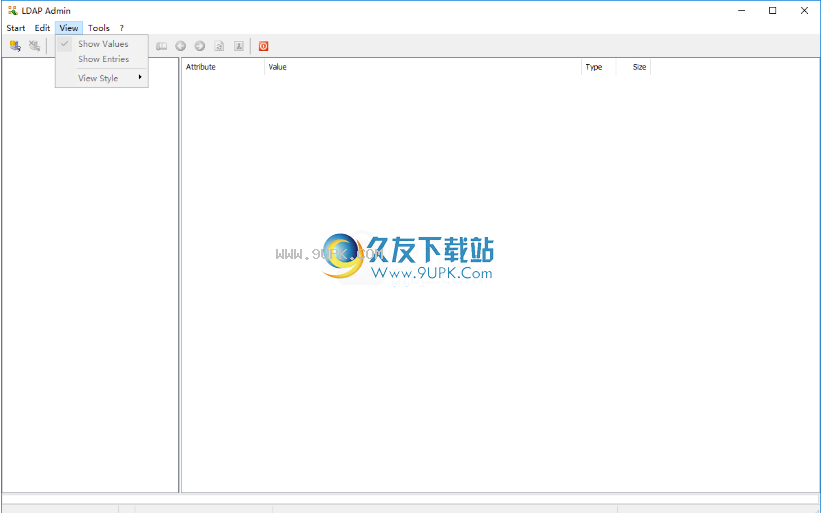Sort by Value column header
Screen dimensions: 823x513
(x=423, y=67)
